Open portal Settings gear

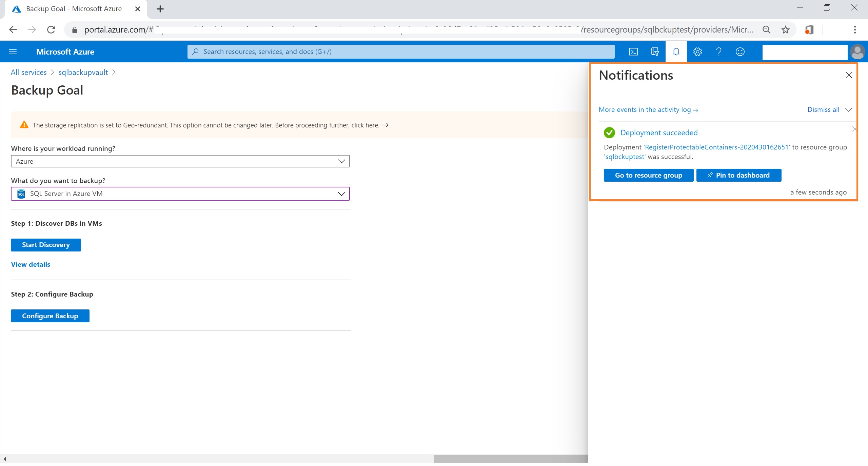[x=697, y=52]
